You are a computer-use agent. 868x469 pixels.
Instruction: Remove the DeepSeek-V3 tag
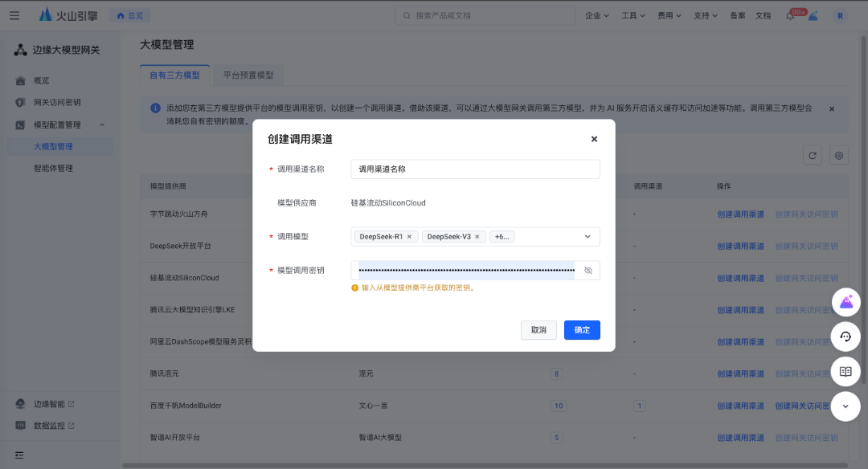point(477,237)
